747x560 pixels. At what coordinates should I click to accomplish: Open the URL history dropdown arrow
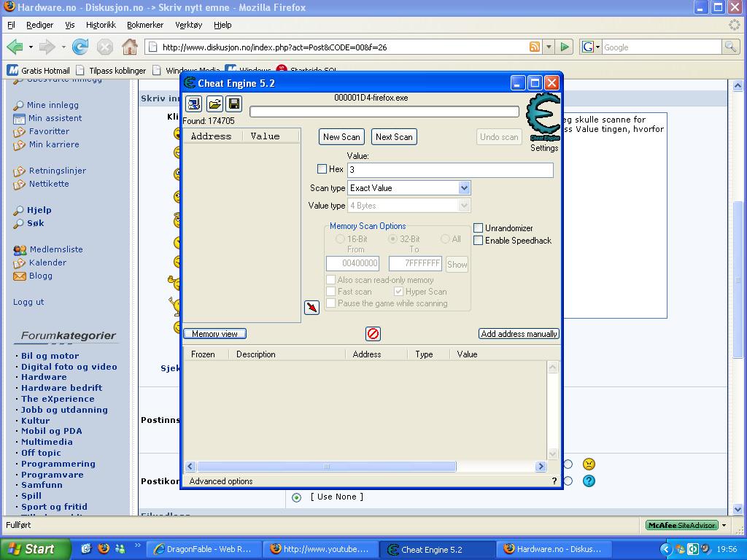pyautogui.click(x=549, y=47)
